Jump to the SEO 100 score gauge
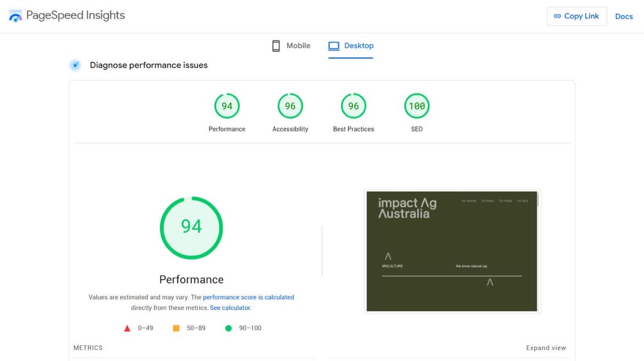The height and width of the screenshot is (361, 644). click(x=417, y=106)
